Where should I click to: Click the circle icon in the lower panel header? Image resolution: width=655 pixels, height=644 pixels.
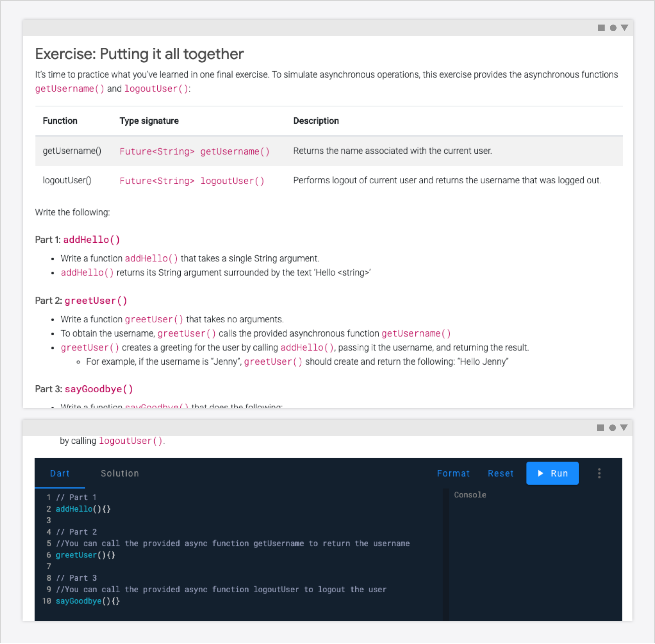pos(612,428)
